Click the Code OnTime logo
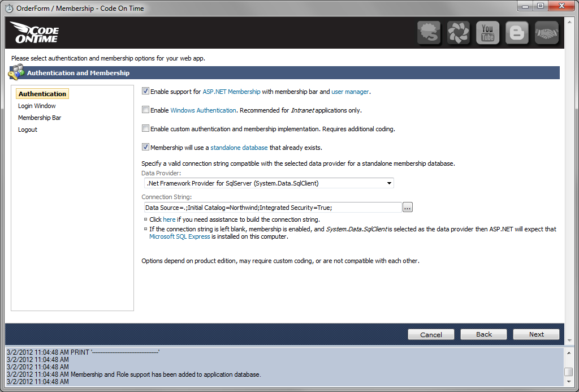This screenshot has width=579, height=392. click(x=34, y=32)
